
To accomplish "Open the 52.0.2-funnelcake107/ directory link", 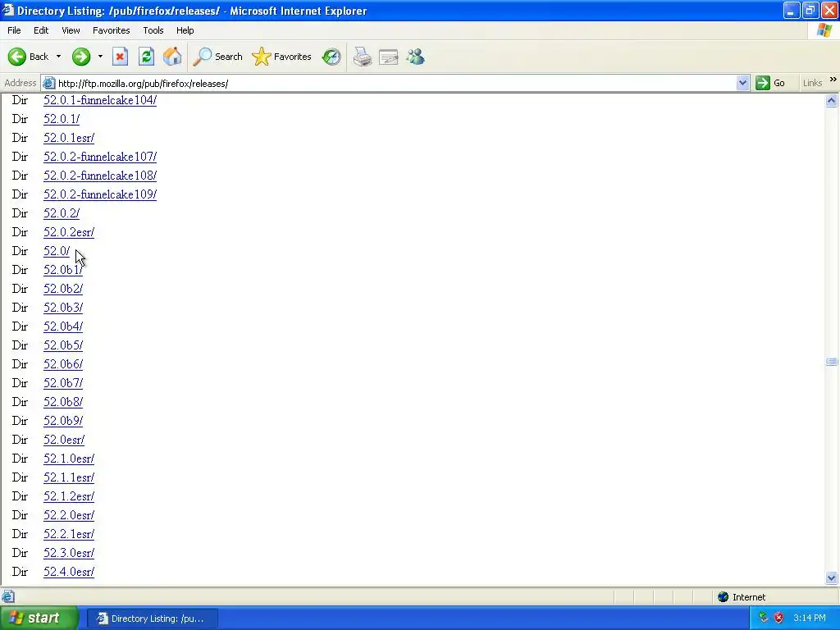I will click(x=99, y=157).
